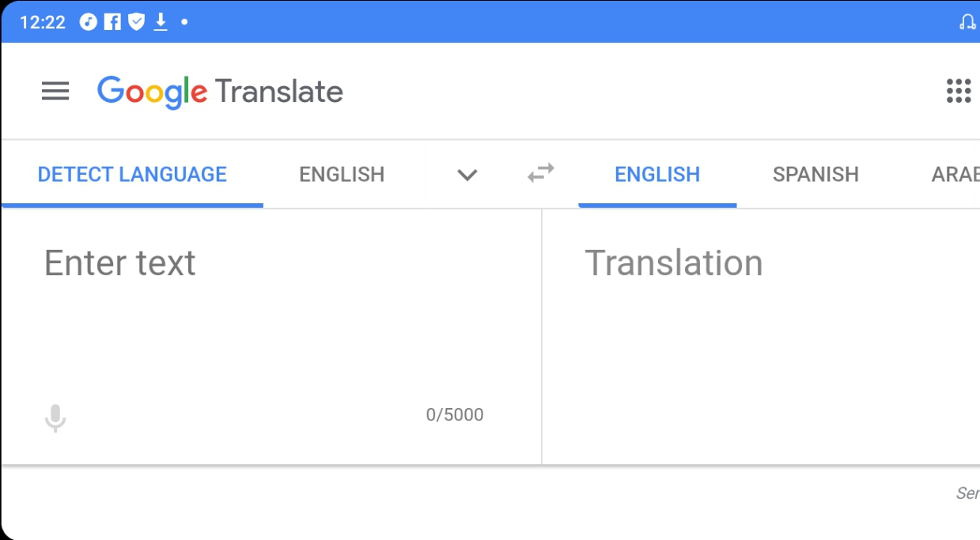Tap the Google Translate logo
980x540 pixels.
(220, 92)
